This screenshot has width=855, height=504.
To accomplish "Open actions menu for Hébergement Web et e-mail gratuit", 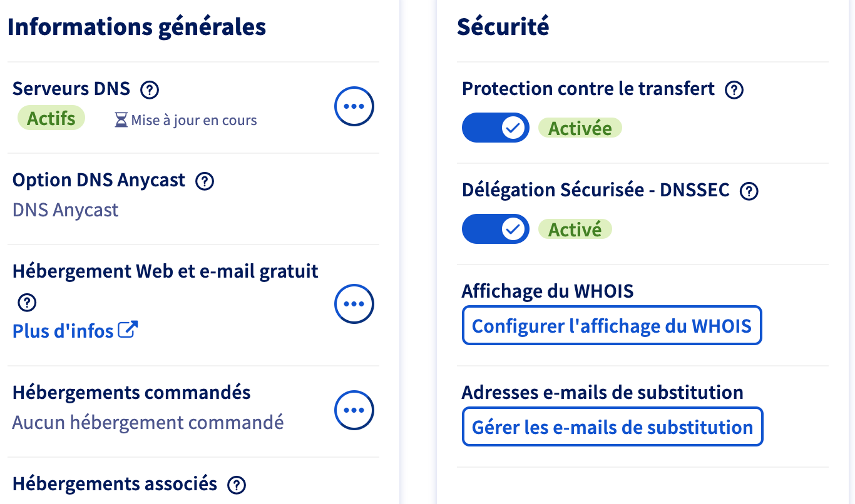I will (354, 304).
